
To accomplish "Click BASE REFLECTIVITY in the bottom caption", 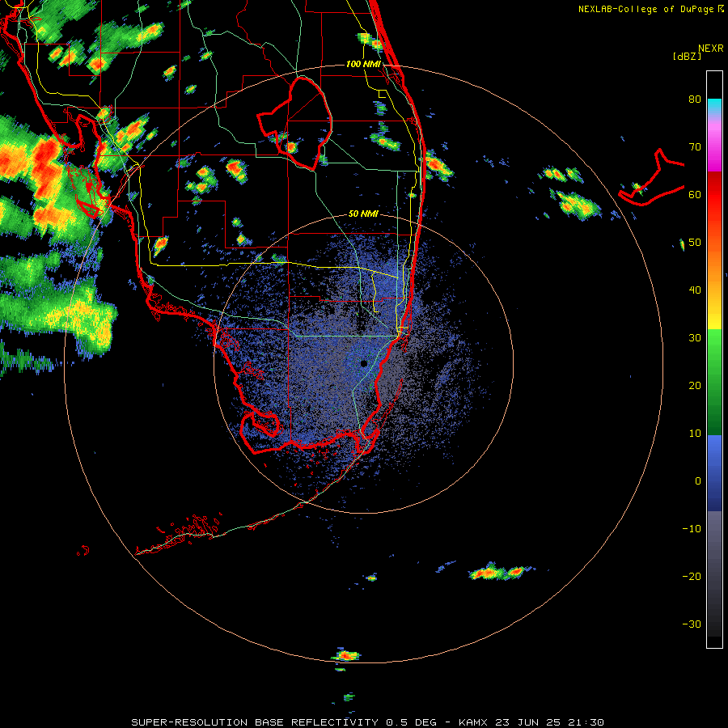I will click(316, 722).
